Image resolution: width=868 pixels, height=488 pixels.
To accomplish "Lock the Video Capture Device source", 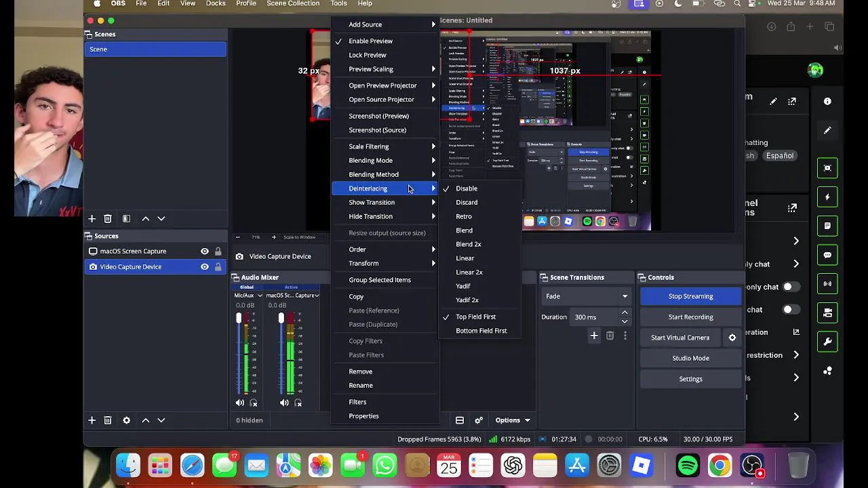I will (x=218, y=267).
